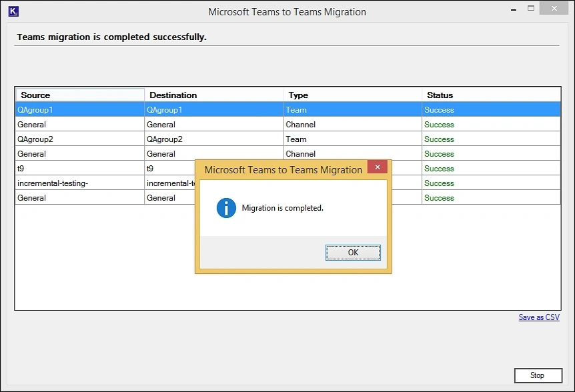
Task: Select the QAgroup2 source cell
Action: pyautogui.click(x=80, y=139)
